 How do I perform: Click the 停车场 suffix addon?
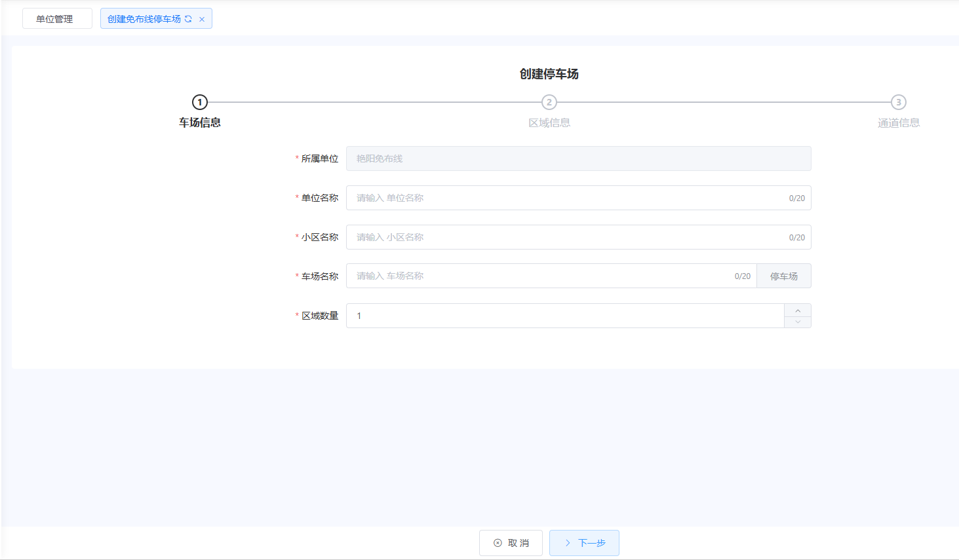pos(784,276)
